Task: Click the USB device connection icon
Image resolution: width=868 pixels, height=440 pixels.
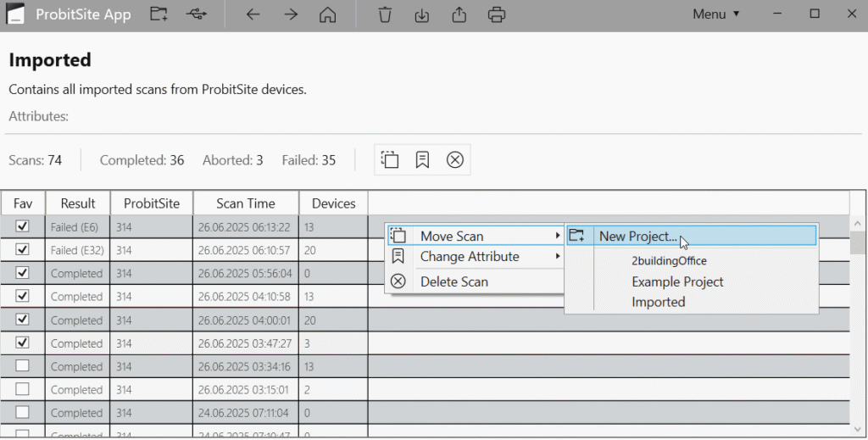Action: (196, 14)
